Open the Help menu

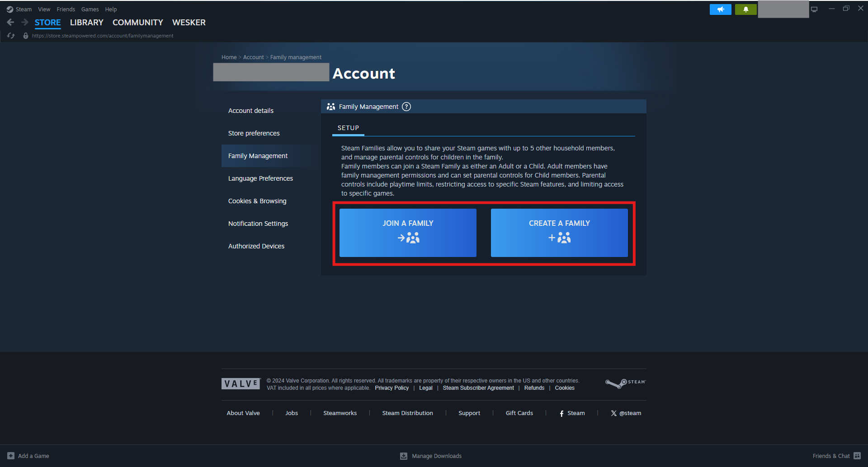111,9
